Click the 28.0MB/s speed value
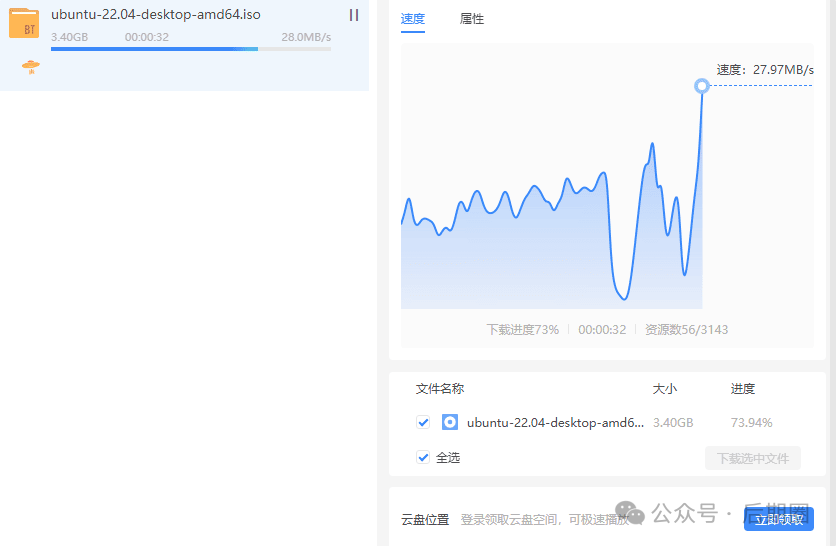836x546 pixels. click(x=306, y=37)
